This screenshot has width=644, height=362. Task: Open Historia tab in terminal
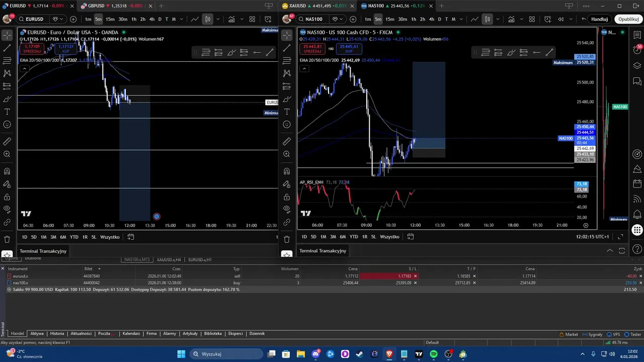click(x=57, y=333)
